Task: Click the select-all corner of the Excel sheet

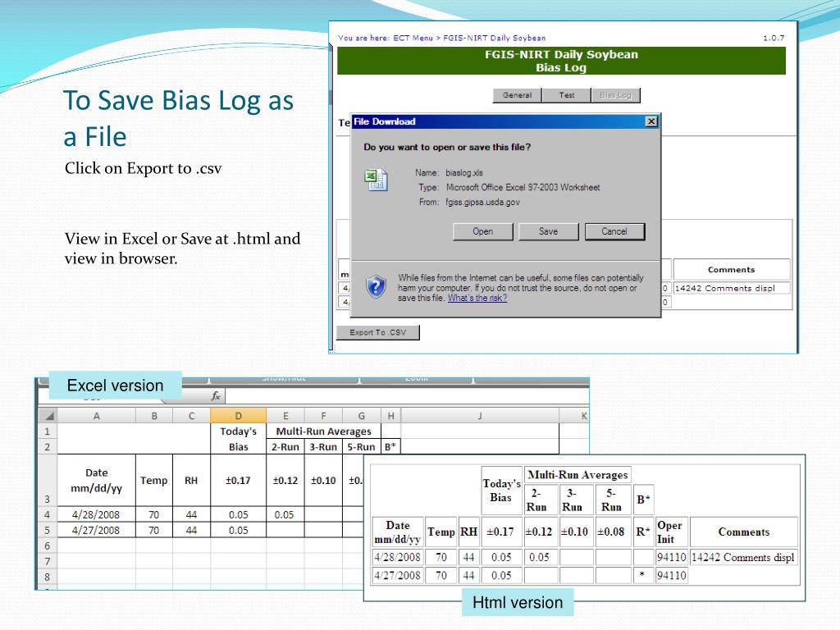Action: 47,416
